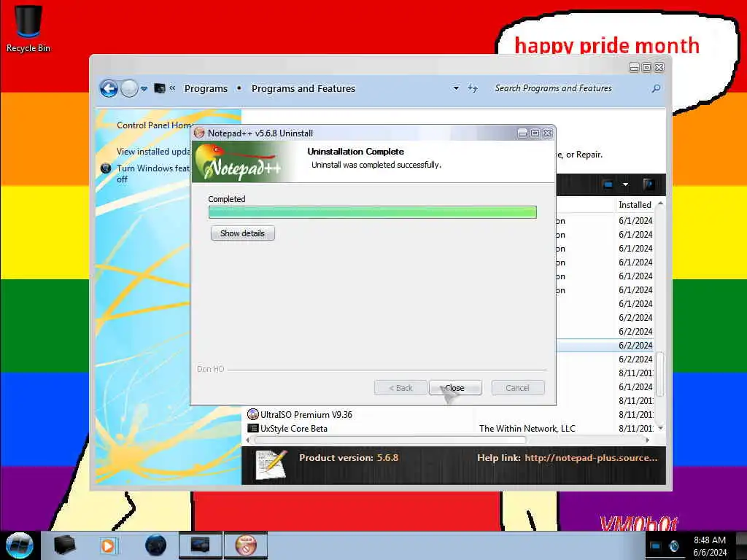
Task: Expand the address bar history dropdown
Action: (456, 88)
